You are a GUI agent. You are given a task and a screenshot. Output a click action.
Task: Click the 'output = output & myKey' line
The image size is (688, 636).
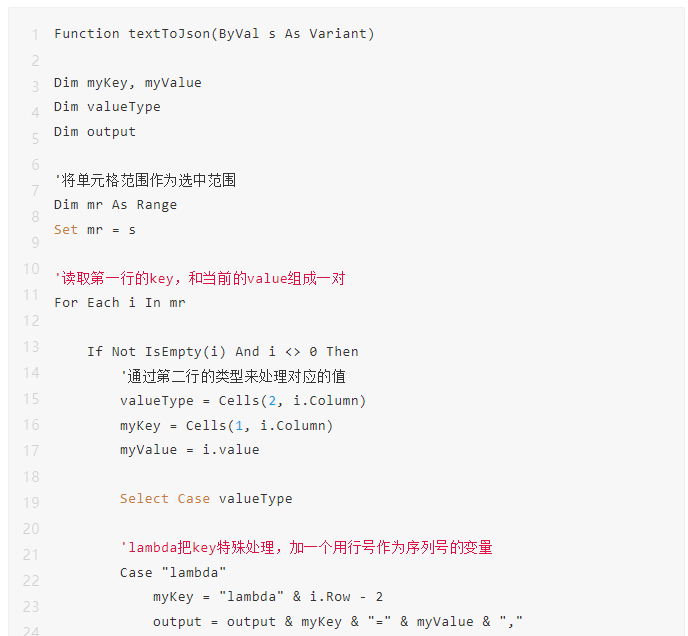338,622
